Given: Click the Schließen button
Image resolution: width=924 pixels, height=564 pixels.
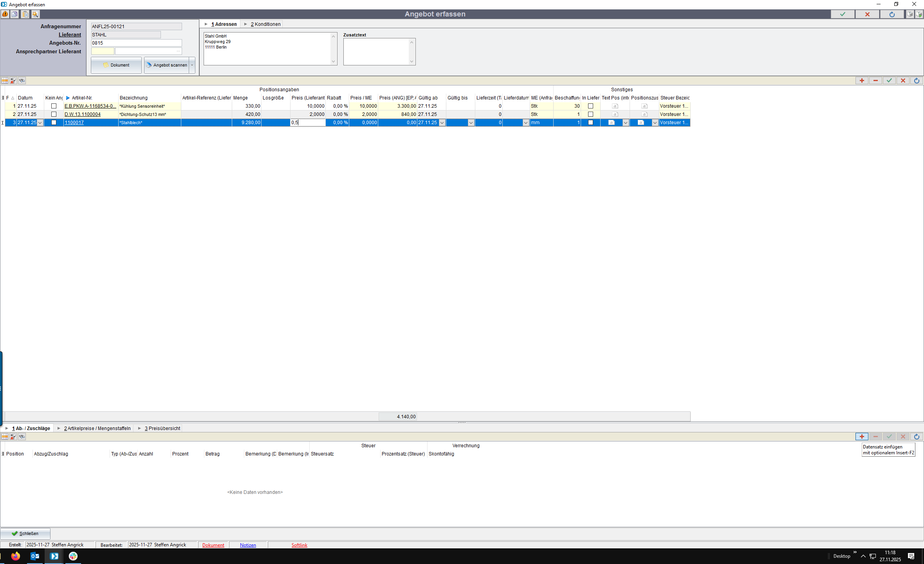Looking at the screenshot, I should click(25, 533).
